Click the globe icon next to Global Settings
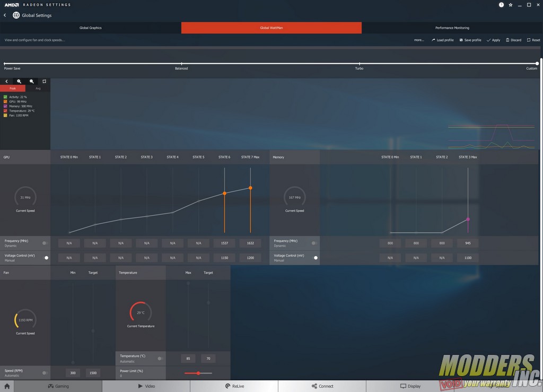The width and height of the screenshot is (543, 392). 16,15
